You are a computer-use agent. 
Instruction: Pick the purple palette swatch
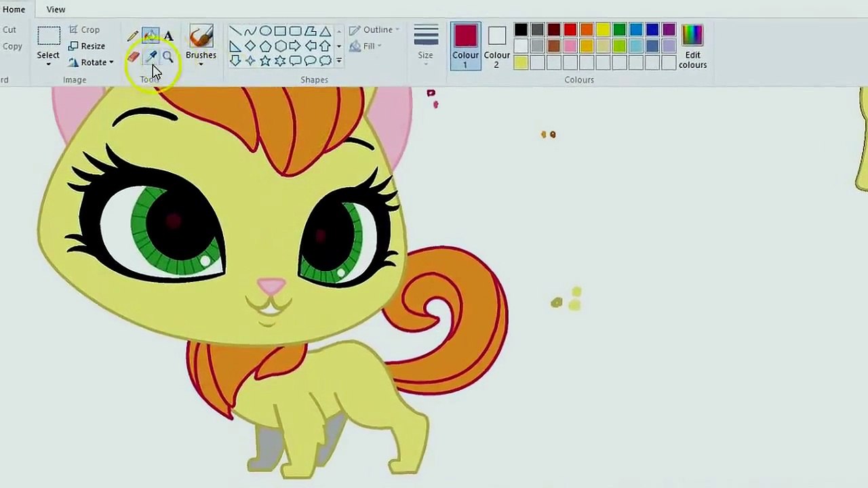(669, 30)
